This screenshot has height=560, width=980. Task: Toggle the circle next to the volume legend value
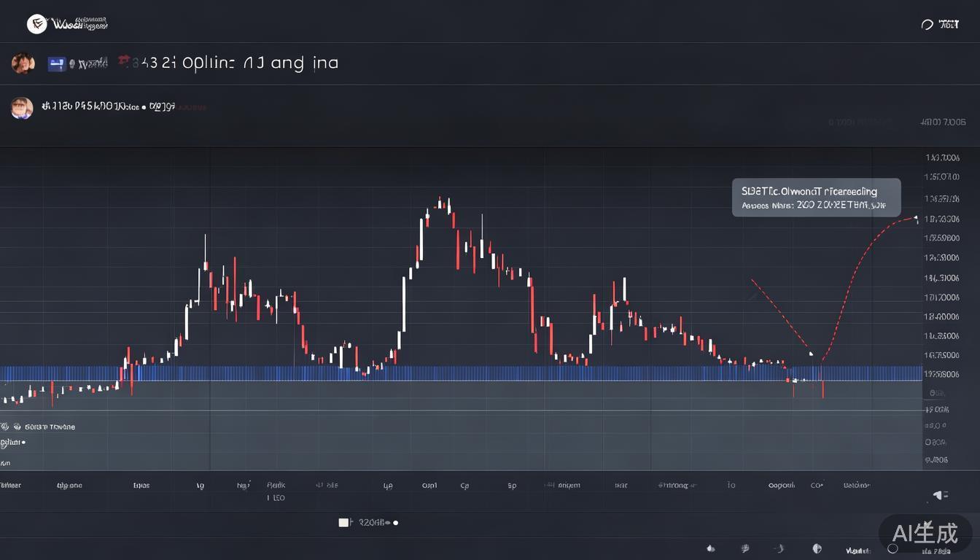(x=394, y=522)
